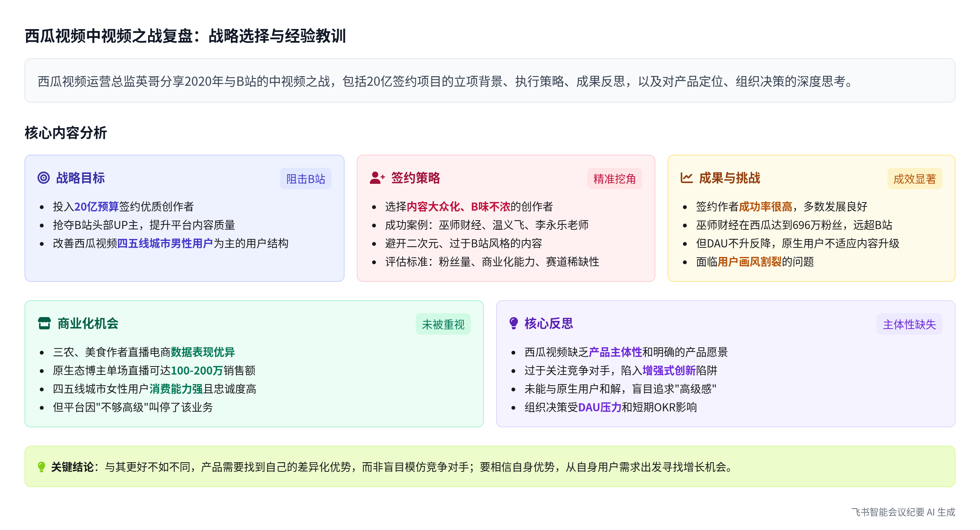Click the 阻击B站 tag
Screen dimensions: 980x530
305,179
